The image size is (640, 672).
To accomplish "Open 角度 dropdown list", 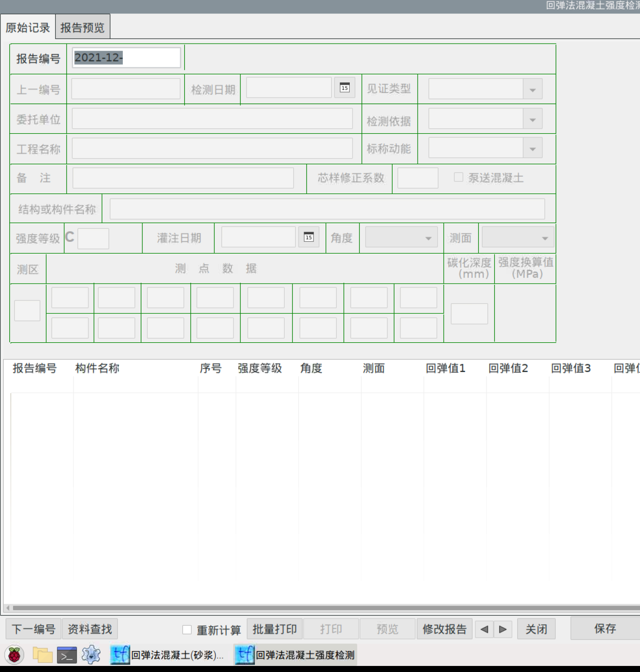I will point(401,238).
